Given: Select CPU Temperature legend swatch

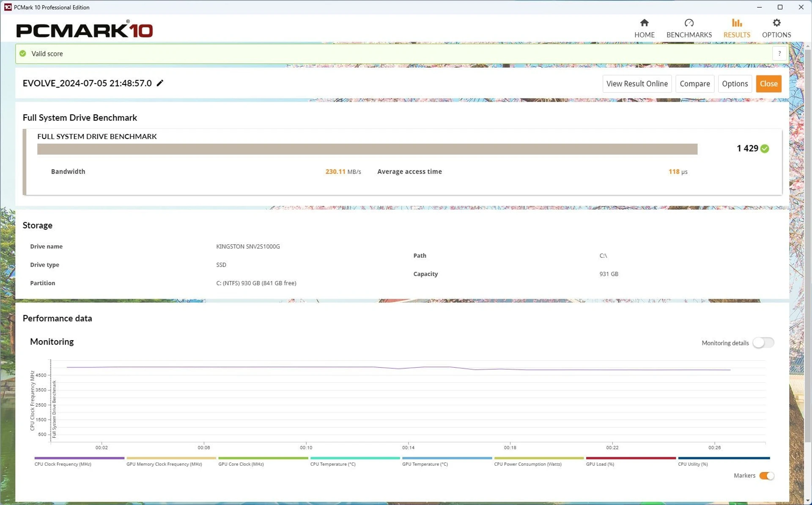Looking at the screenshot, I should 355,458.
